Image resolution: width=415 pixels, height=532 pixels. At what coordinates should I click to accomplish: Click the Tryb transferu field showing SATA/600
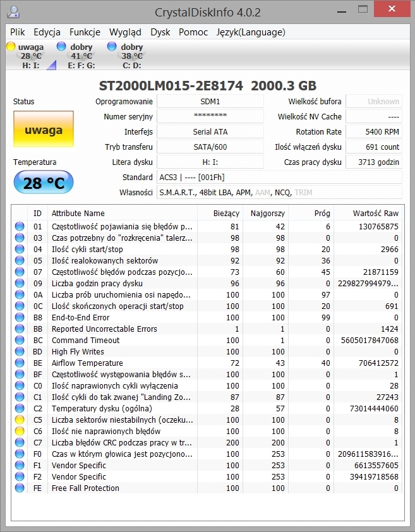(210, 147)
